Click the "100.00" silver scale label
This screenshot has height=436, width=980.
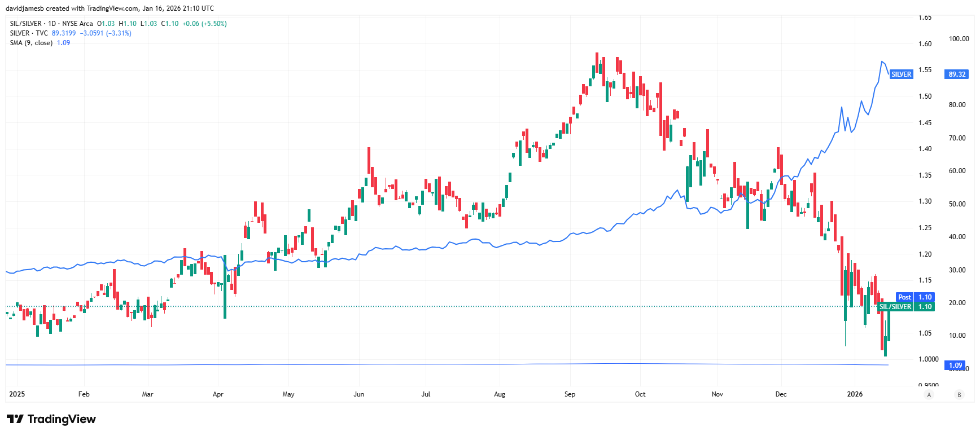pos(959,39)
